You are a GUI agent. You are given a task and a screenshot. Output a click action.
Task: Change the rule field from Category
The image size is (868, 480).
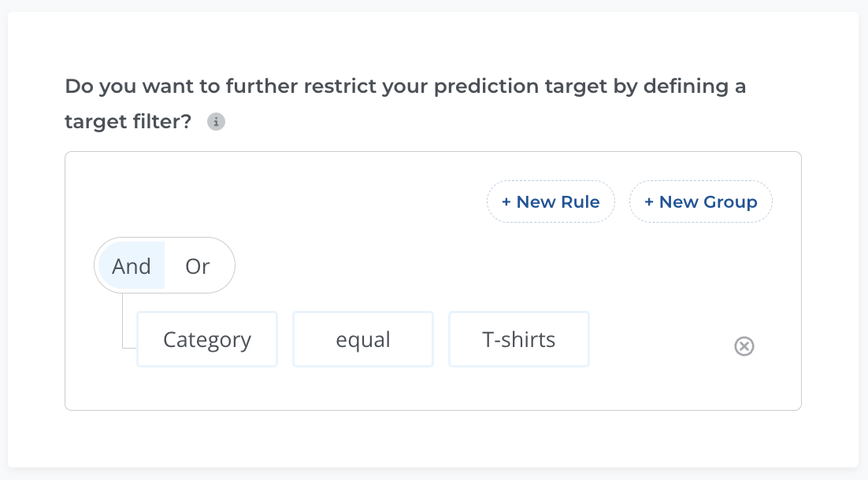[207, 339]
